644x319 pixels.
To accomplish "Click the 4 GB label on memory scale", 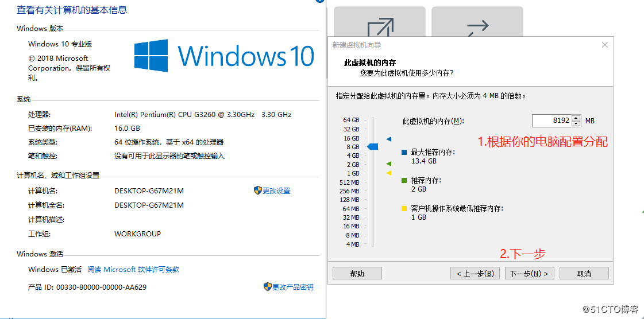I will (353, 156).
